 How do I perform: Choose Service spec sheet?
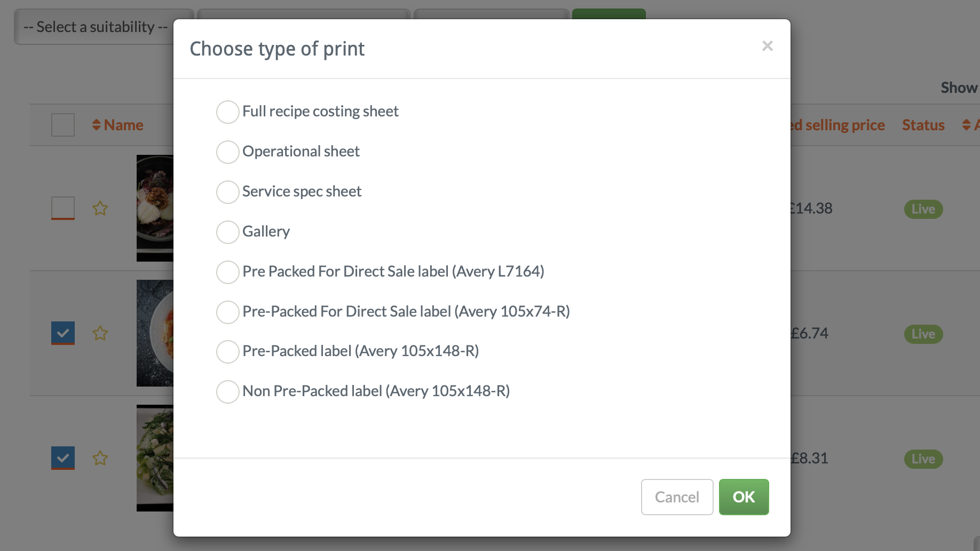(227, 192)
